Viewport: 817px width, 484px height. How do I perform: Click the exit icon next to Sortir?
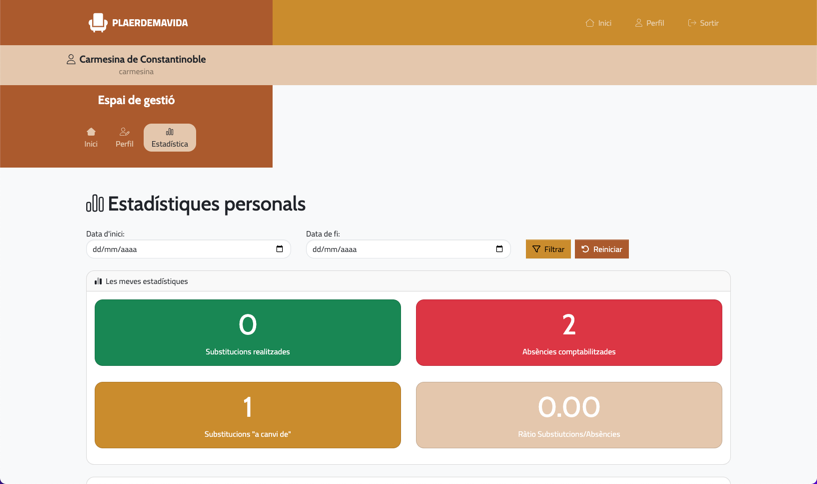click(x=692, y=23)
